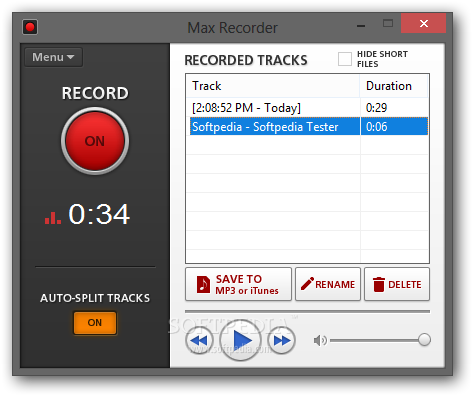Delete the selected track
Image resolution: width=473 pixels, height=396 pixels.
[x=397, y=284]
